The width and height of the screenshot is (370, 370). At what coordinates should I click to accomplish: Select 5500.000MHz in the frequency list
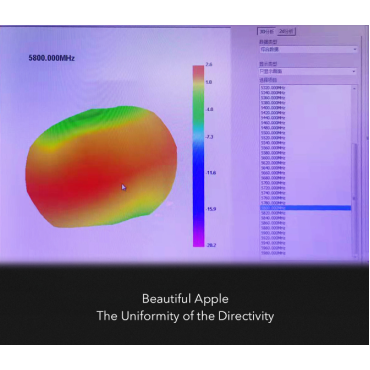[x=273, y=133]
